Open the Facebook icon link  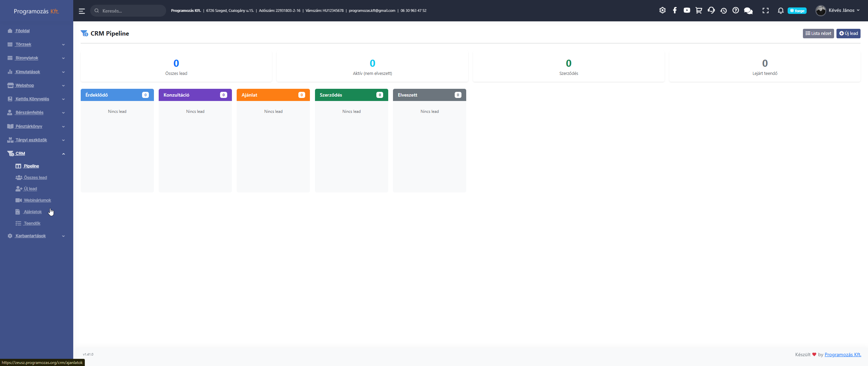click(x=675, y=11)
